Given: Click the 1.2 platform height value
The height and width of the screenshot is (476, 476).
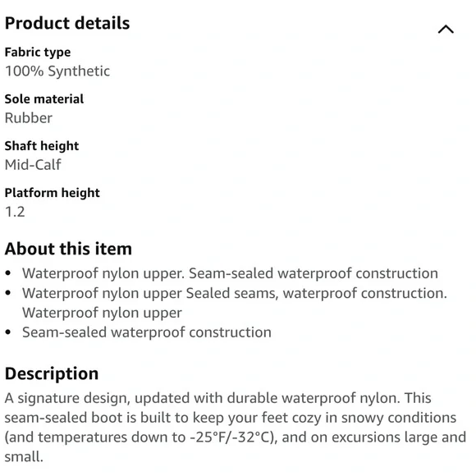Looking at the screenshot, I should [x=15, y=212].
